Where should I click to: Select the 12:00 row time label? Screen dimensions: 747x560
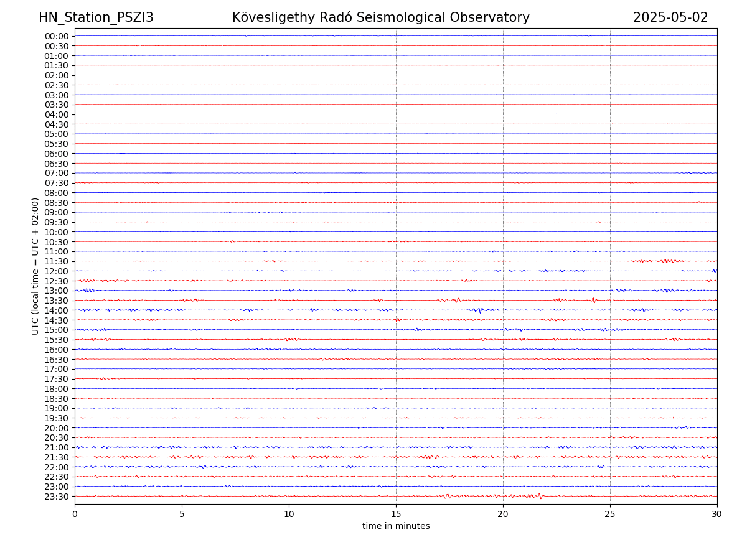(x=57, y=271)
